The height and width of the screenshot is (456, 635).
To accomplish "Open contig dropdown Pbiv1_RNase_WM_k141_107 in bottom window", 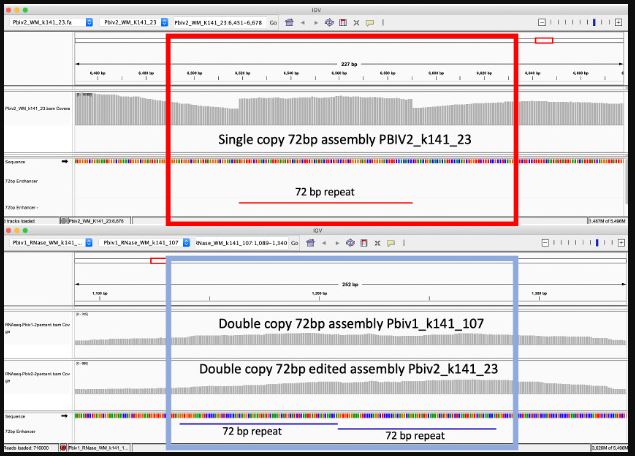I will [x=145, y=243].
